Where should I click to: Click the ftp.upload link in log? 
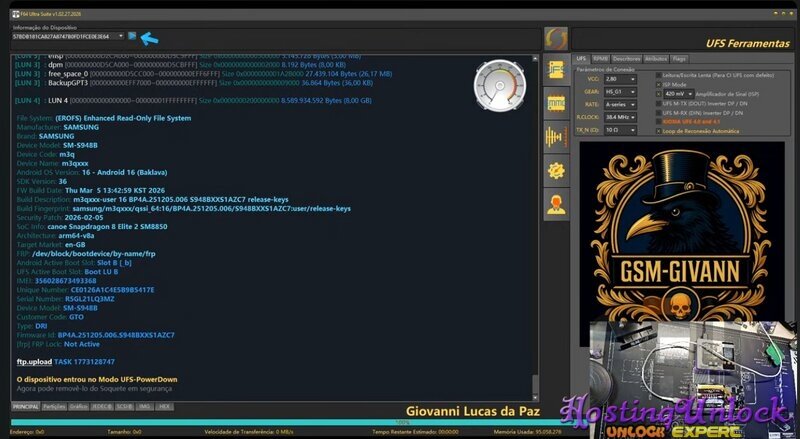pos(33,360)
